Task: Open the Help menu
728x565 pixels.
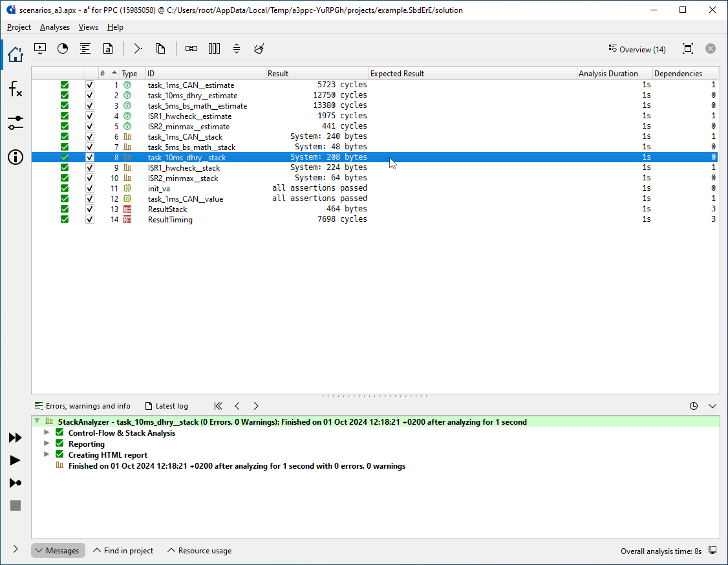Action: [x=115, y=27]
